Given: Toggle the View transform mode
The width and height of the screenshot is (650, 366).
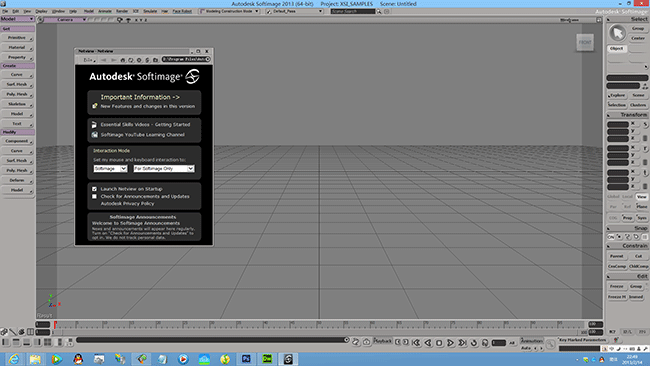Looking at the screenshot, I should point(642,197).
